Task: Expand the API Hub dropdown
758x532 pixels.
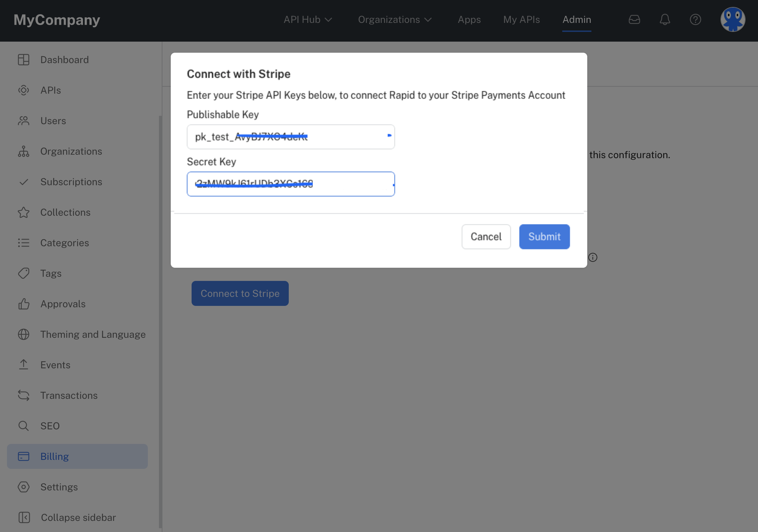Action: [308, 20]
